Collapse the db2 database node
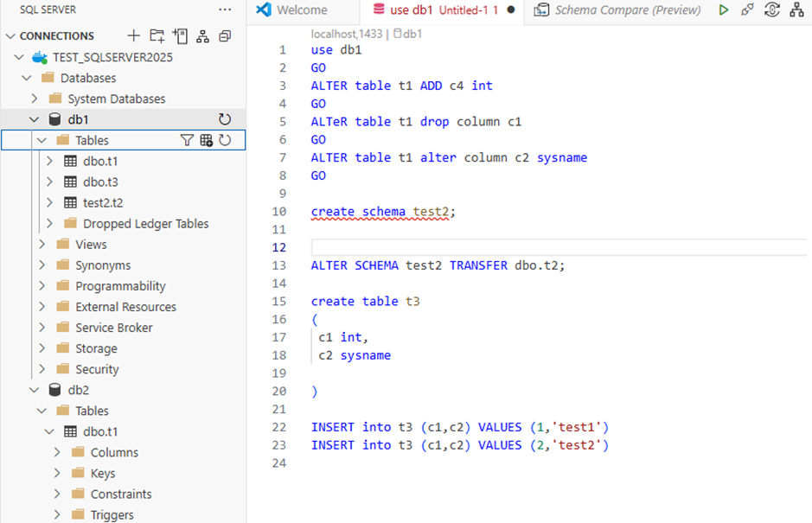This screenshot has height=523, width=812. (x=35, y=389)
